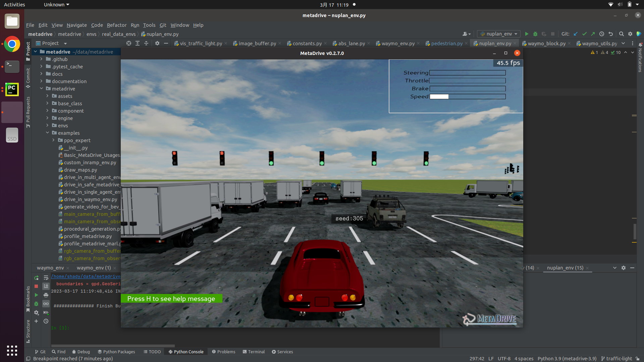
Task: Open the Navigate menu
Action: point(76,25)
